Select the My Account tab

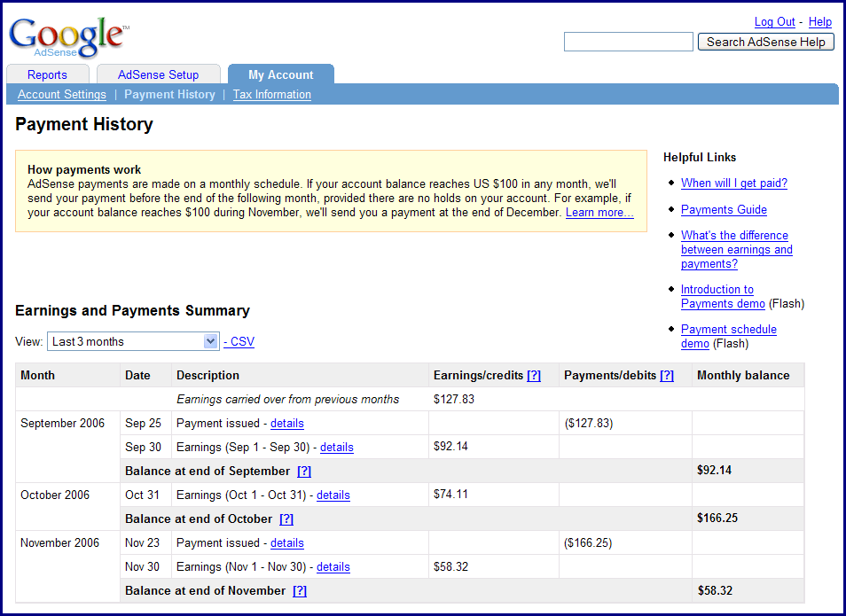point(280,74)
